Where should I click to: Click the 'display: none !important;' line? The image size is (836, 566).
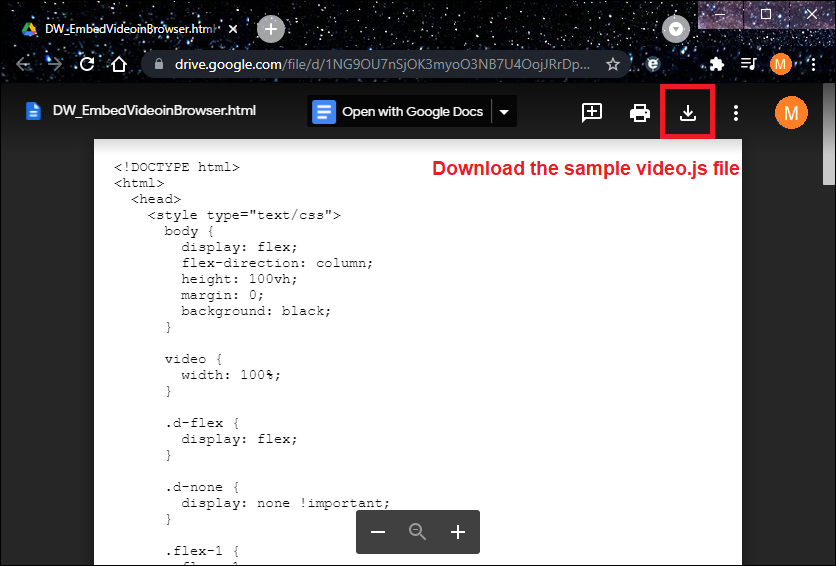286,503
